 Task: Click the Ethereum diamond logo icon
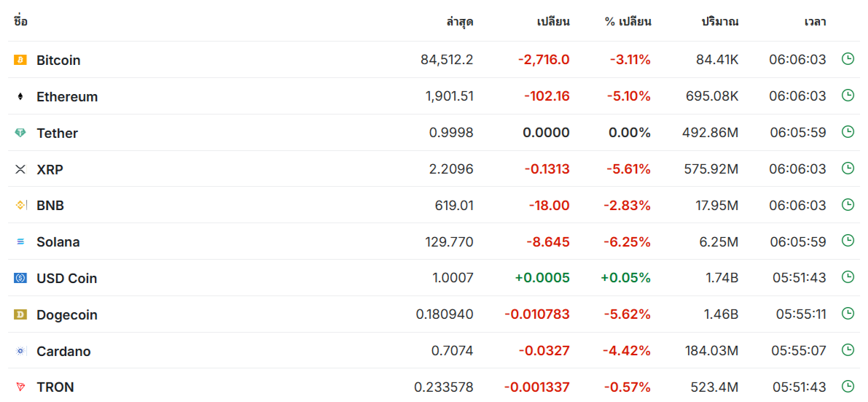(x=20, y=96)
